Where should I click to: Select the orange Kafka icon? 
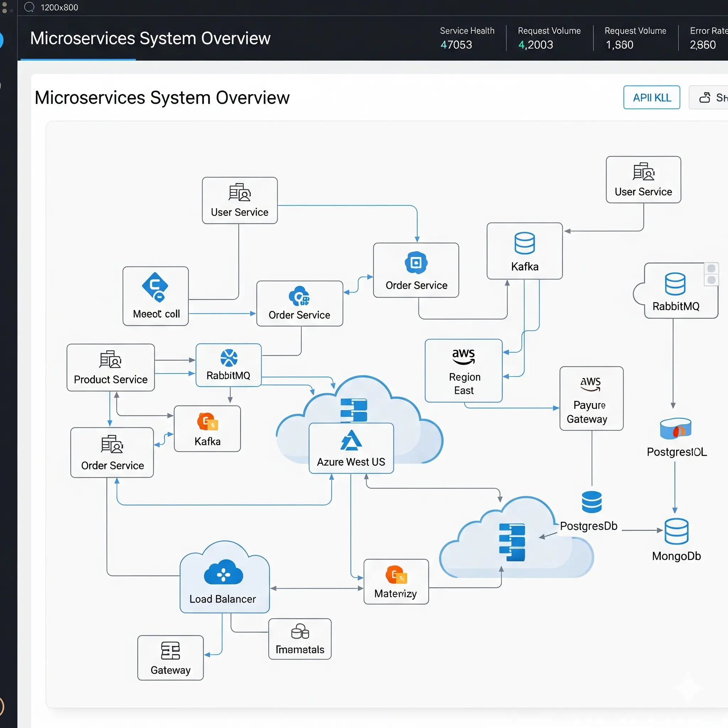point(208,422)
